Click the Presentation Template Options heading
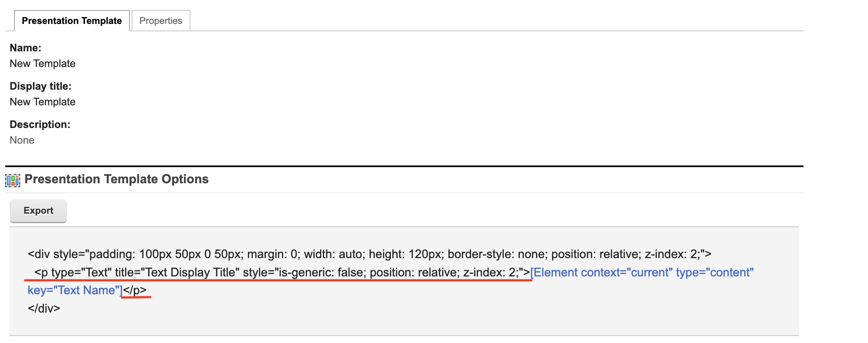Viewport: 868px width, 343px height. tap(116, 179)
